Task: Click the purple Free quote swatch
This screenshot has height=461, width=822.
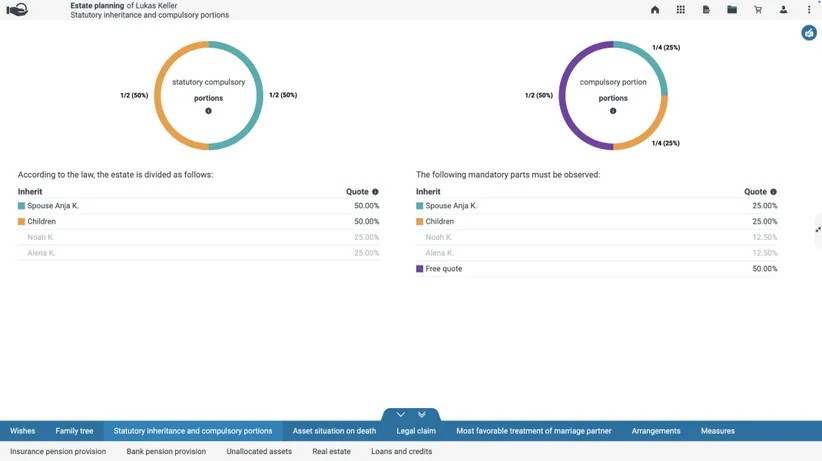Action: tap(419, 269)
